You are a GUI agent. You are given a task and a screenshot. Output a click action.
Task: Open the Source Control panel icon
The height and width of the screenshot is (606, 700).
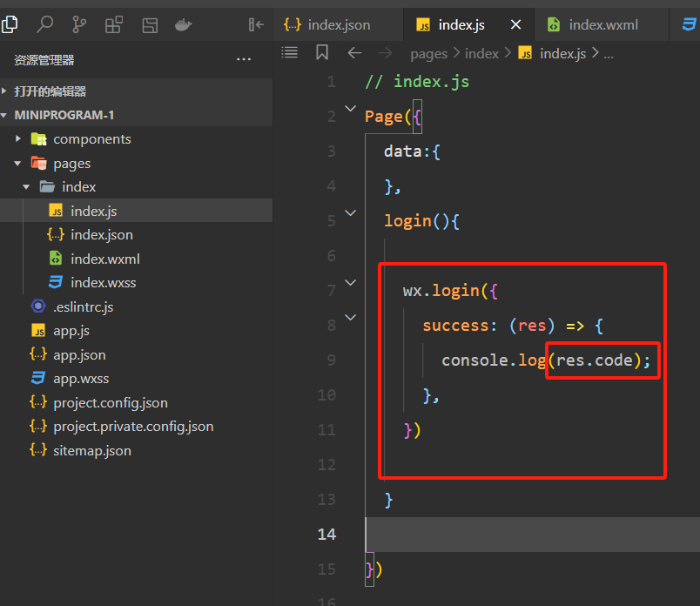tap(79, 24)
